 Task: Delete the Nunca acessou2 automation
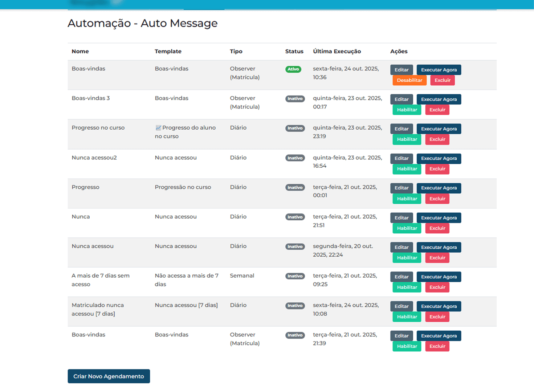pos(437,169)
